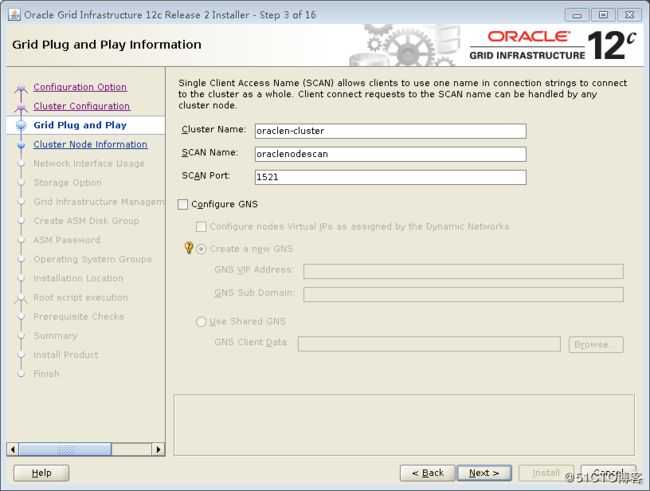Image resolution: width=650 pixels, height=491 pixels.
Task: Click the SCAN Port input field
Action: (390, 177)
